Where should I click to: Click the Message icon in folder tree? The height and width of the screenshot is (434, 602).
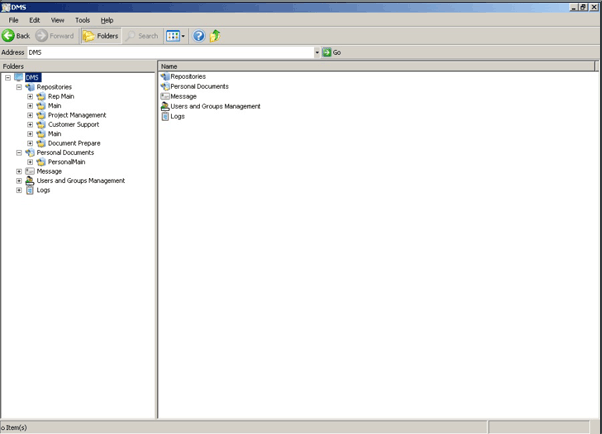tap(30, 171)
